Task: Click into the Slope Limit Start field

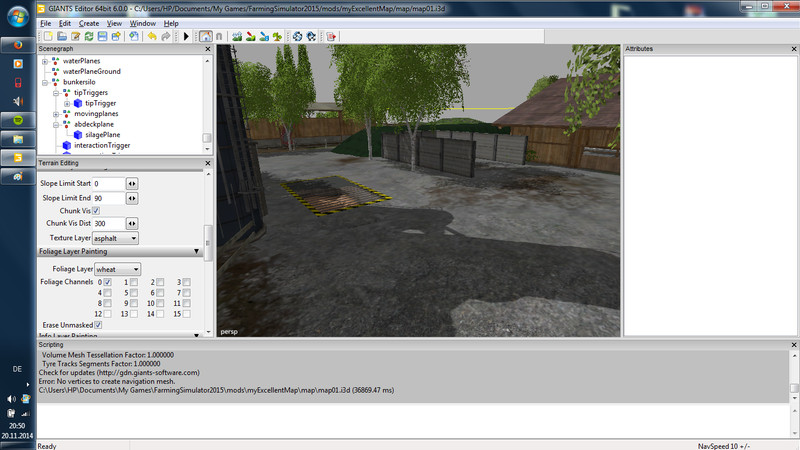Action: click(x=109, y=184)
